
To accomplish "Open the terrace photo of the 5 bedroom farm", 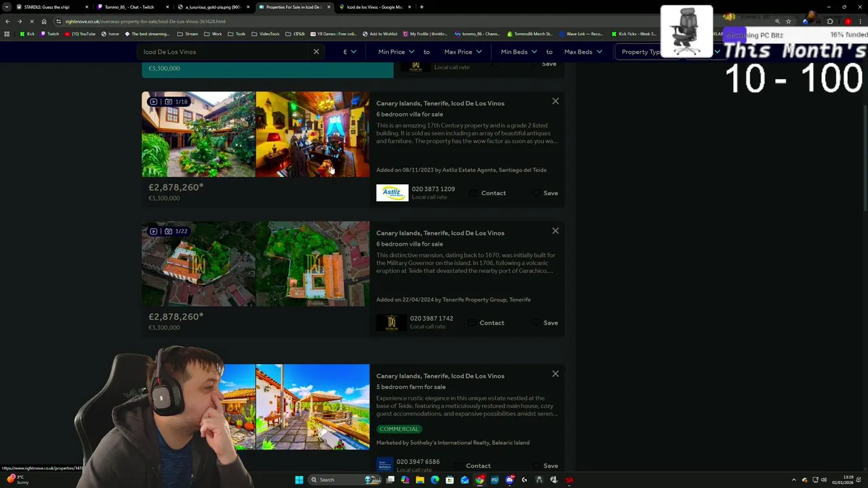I will (x=313, y=407).
